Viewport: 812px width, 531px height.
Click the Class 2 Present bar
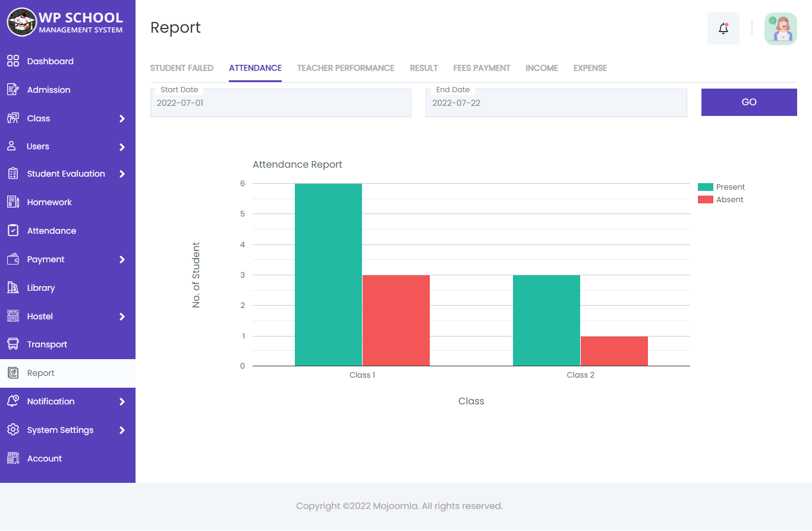pyautogui.click(x=546, y=321)
